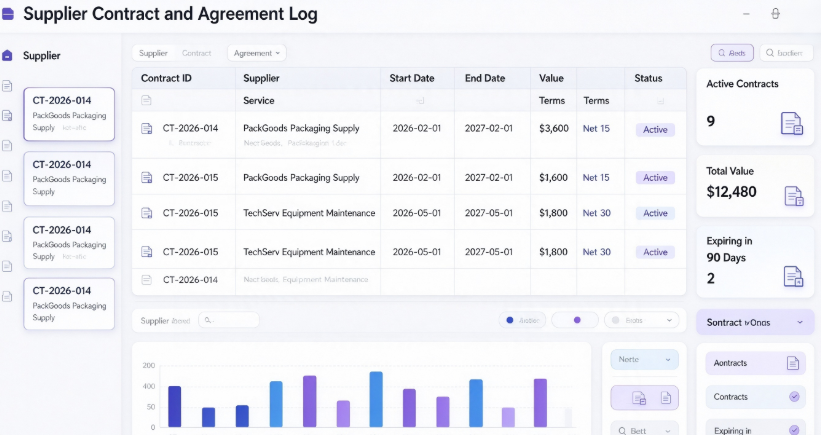Open the Agreement dropdown
The width and height of the screenshot is (821, 435).
[x=257, y=53]
